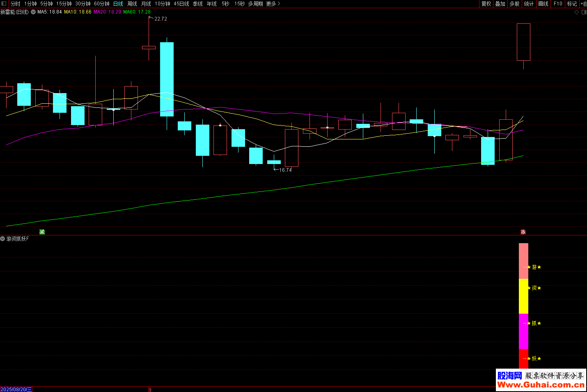The height and width of the screenshot is (392, 587).
Task: Click the +自 add-to-watchlist button
Action: point(583,4)
